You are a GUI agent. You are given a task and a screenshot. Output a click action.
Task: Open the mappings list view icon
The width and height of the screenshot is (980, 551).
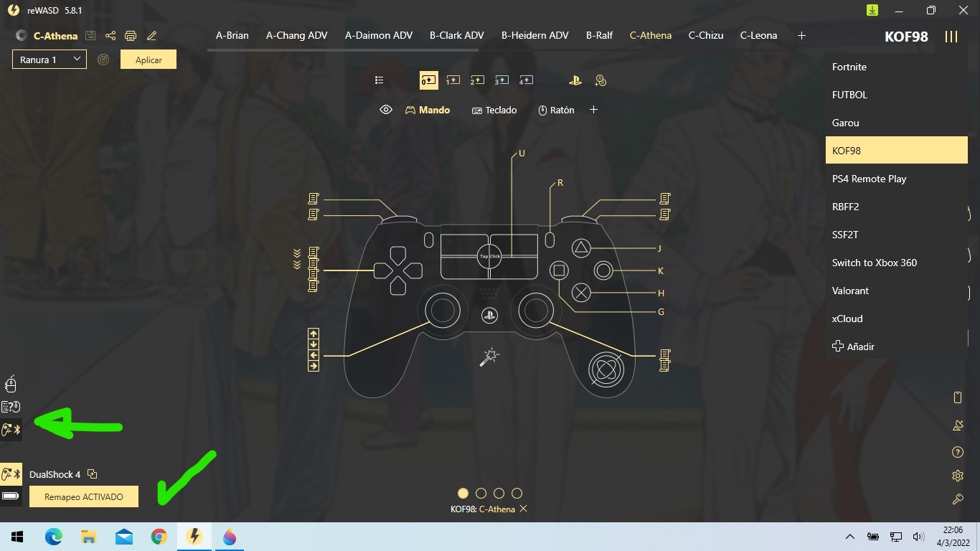point(380,80)
